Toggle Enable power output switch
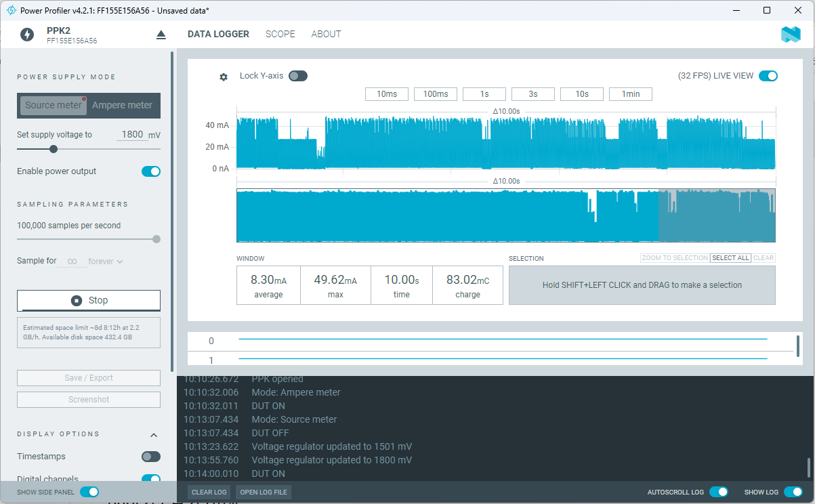This screenshot has width=815, height=504. [x=151, y=171]
